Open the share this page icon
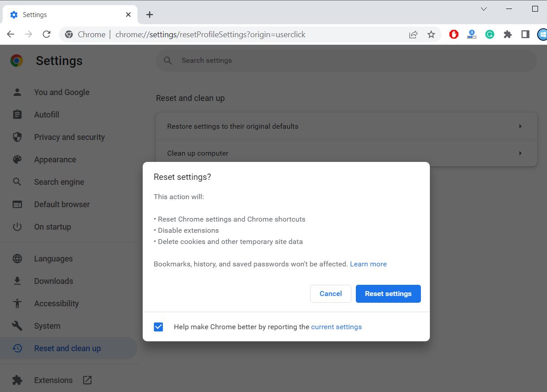547x392 pixels. pos(413,35)
